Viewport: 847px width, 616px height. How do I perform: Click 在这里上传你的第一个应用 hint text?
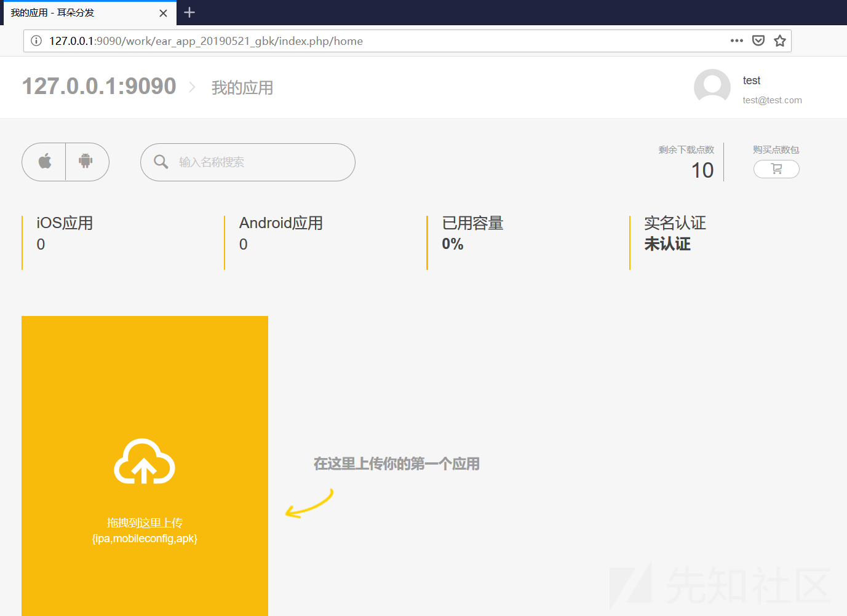[x=397, y=464]
